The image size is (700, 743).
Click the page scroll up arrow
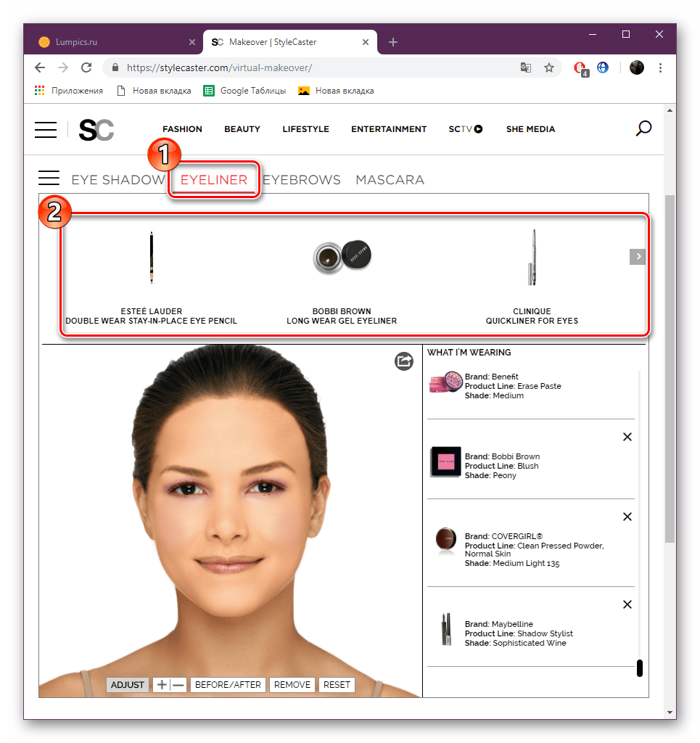click(670, 110)
